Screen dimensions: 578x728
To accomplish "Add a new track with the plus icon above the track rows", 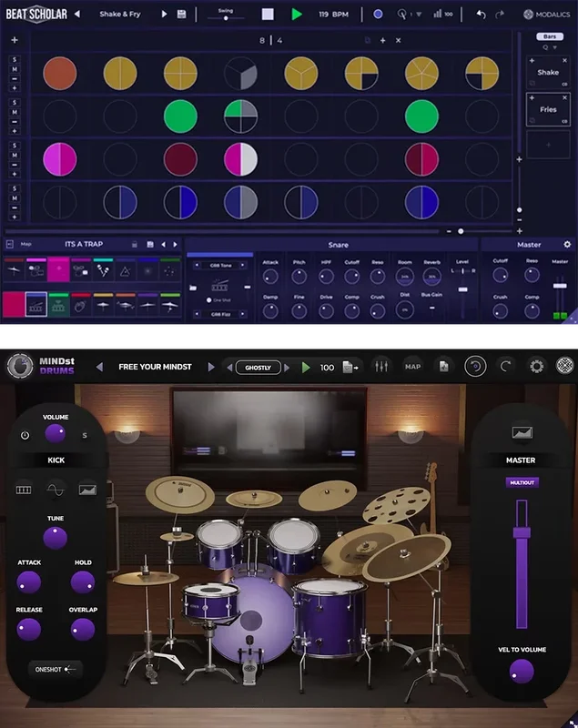I will 15,40.
